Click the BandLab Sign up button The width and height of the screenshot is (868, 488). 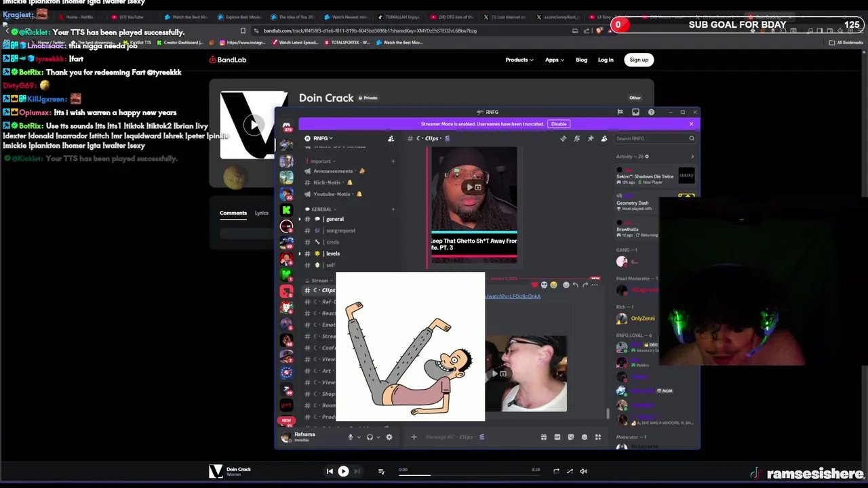pyautogui.click(x=639, y=60)
